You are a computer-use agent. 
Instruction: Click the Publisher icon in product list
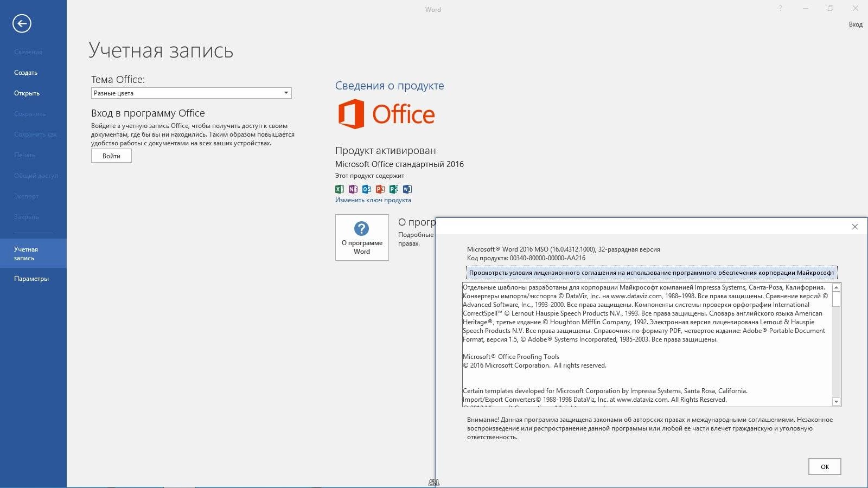393,189
